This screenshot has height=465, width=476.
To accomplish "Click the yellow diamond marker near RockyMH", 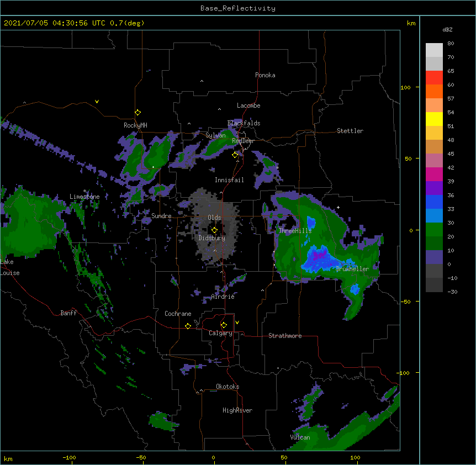I will (138, 113).
